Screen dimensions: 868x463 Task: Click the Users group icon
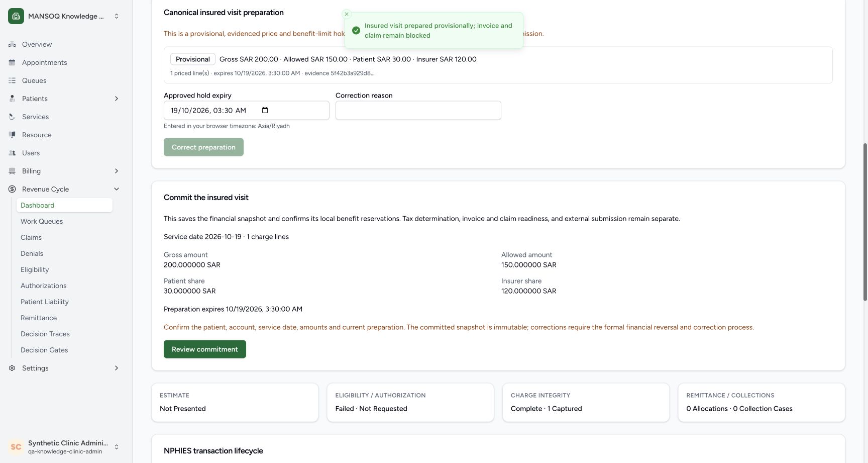pos(12,153)
